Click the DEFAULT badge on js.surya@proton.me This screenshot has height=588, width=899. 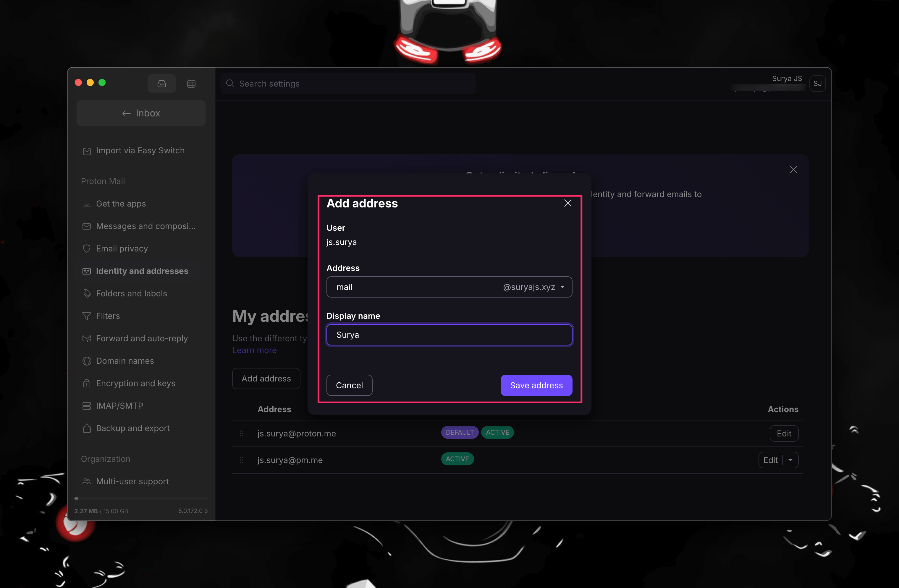(460, 433)
